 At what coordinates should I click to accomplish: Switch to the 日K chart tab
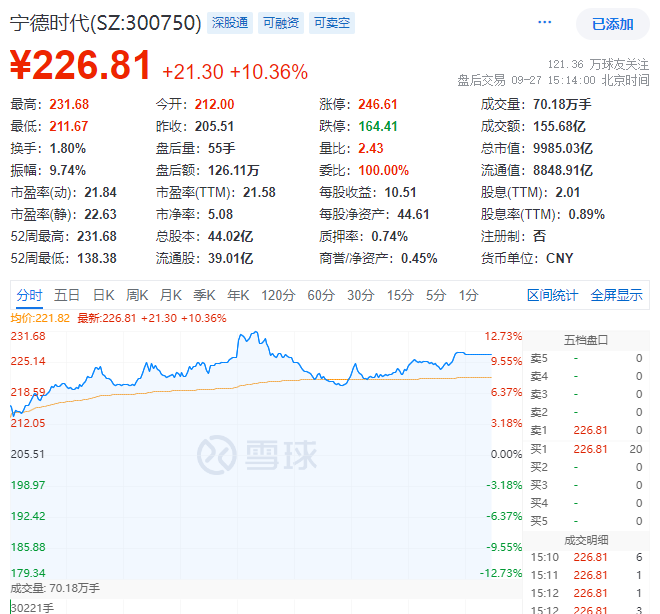point(104,295)
